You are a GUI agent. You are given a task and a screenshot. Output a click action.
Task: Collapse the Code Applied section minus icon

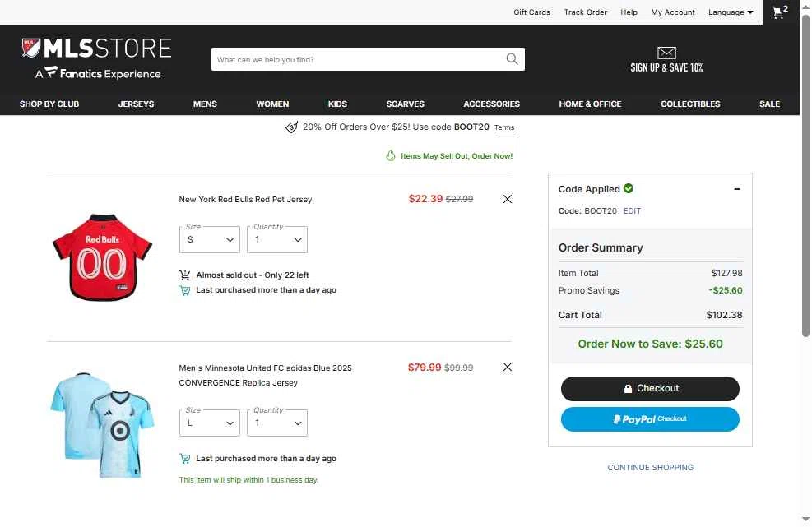(737, 189)
